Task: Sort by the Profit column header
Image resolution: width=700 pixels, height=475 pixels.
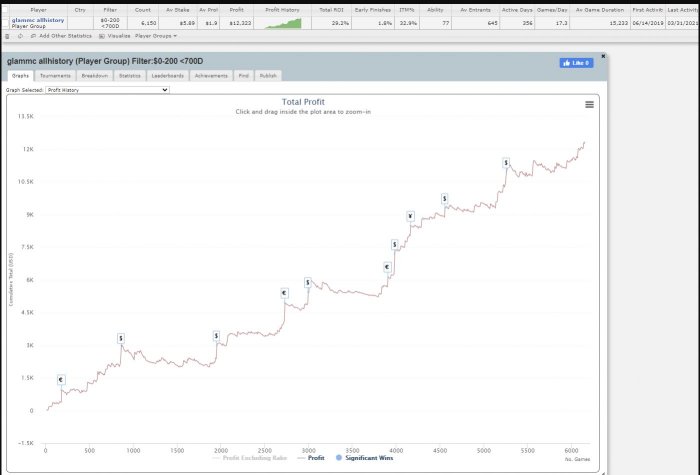Action: [x=237, y=10]
